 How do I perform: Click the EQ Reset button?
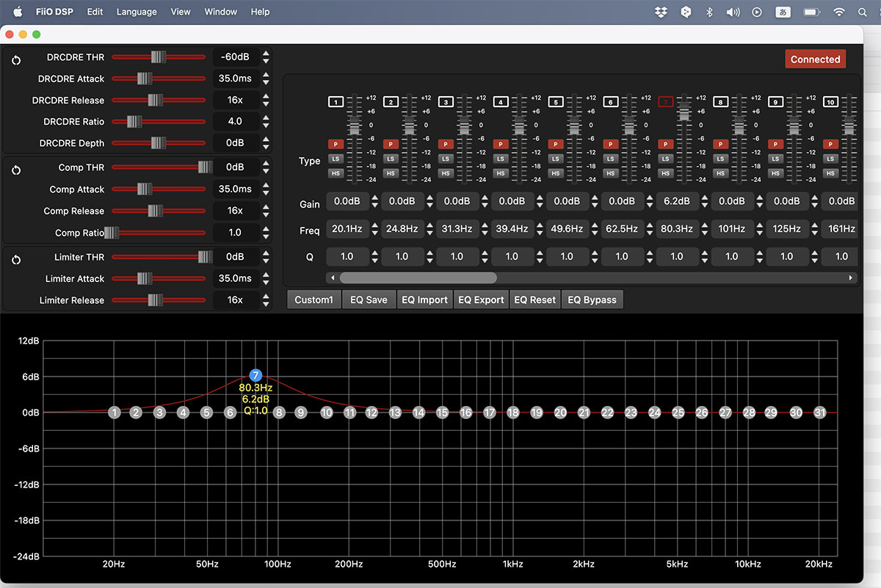pos(534,300)
